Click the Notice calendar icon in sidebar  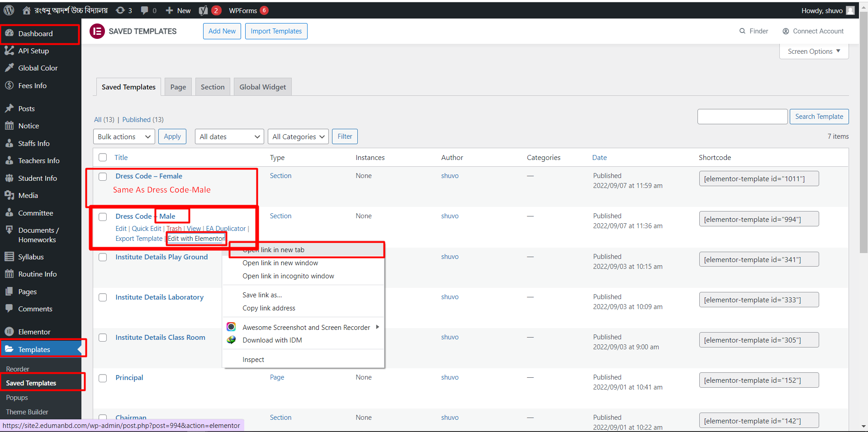(x=9, y=126)
